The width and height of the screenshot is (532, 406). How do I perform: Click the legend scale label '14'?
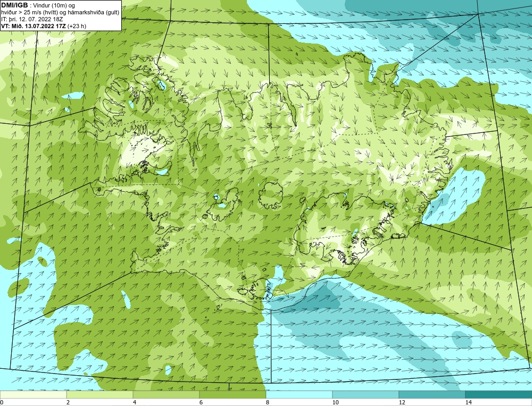[469, 402]
